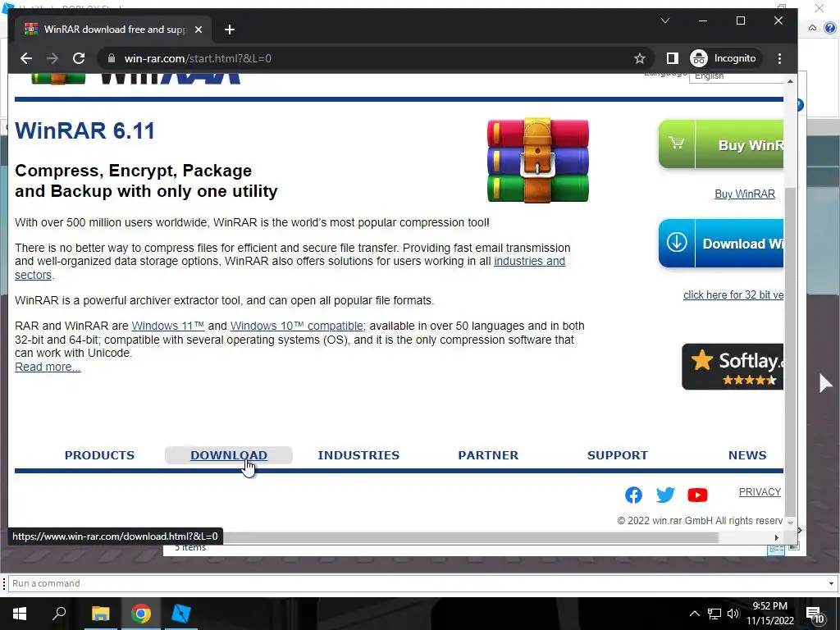Viewport: 840px width, 630px height.
Task: Click the padlock site info icon
Action: [112, 58]
